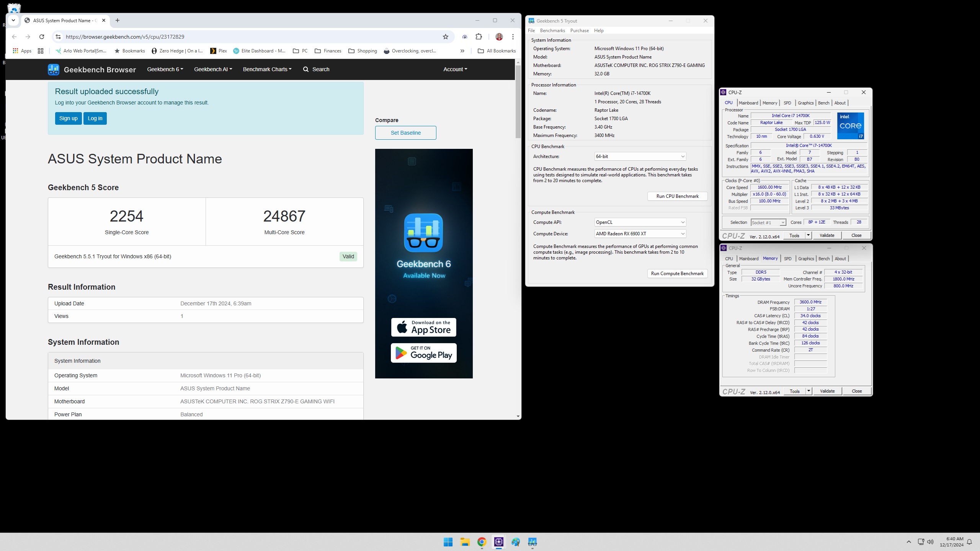Click CPU-Z icon on taskbar

click(x=498, y=542)
